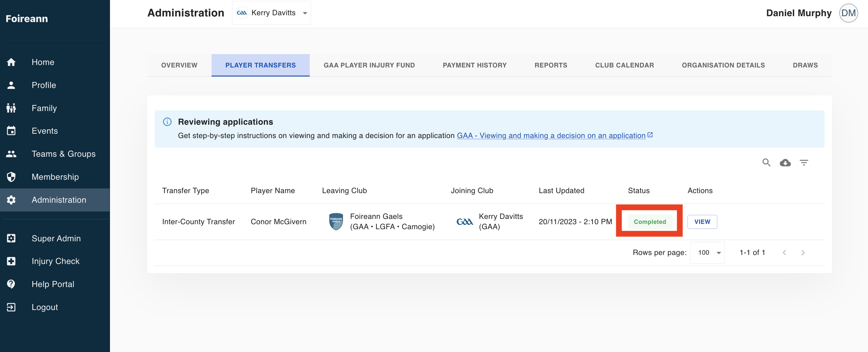Open Help Portal in the sidebar

(x=55, y=284)
